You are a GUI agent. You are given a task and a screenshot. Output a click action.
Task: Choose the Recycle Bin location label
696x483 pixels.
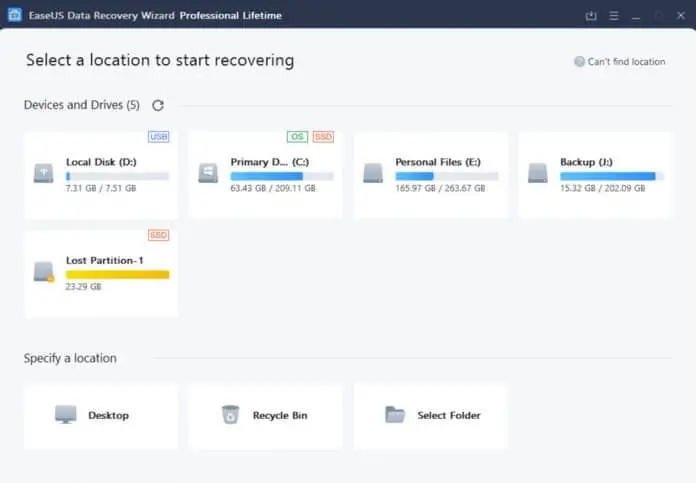(280, 415)
